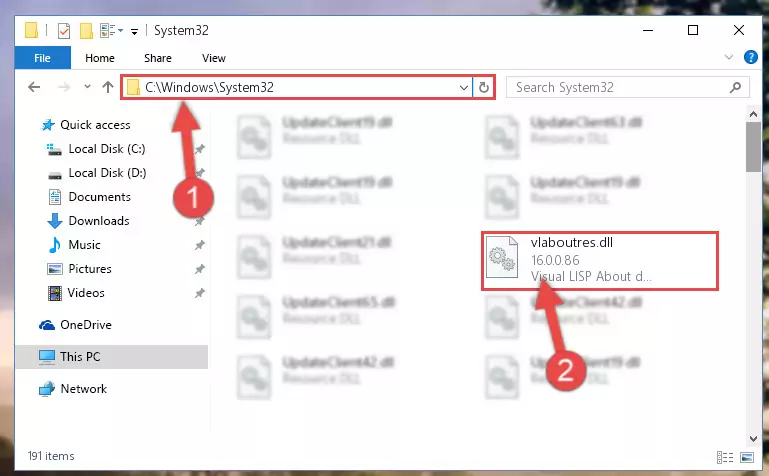The image size is (769, 476).
Task: Click the search magnifier icon
Action: coord(735,87)
